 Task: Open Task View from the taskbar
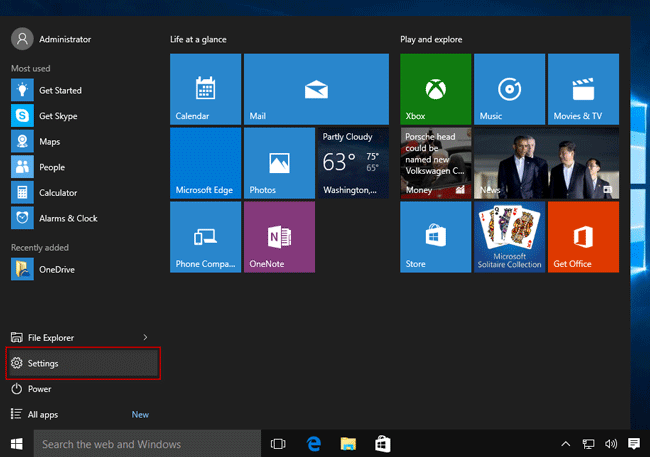click(x=278, y=444)
